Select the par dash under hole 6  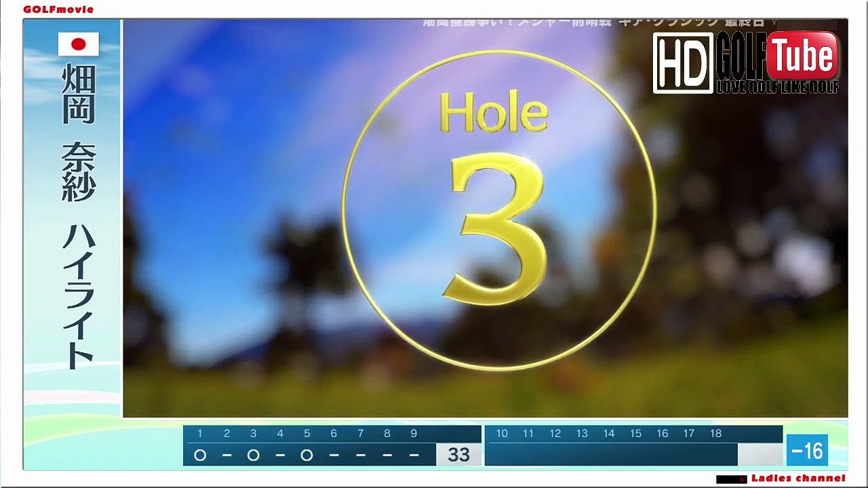click(334, 455)
